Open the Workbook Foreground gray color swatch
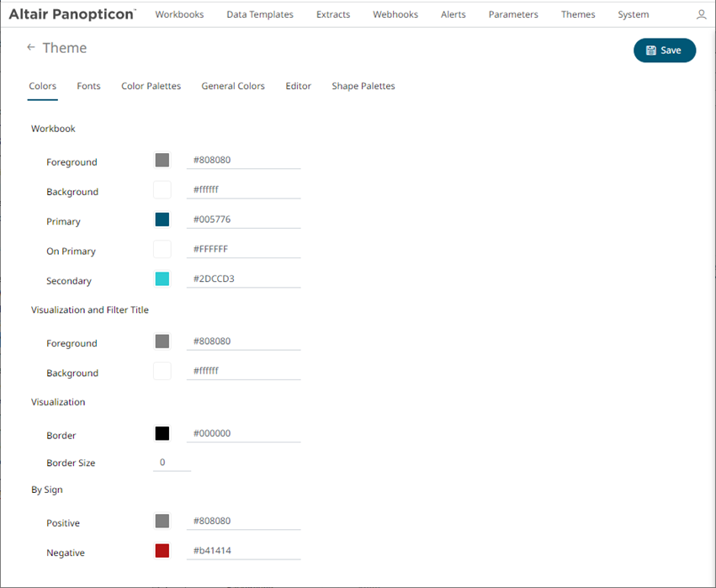 162,161
